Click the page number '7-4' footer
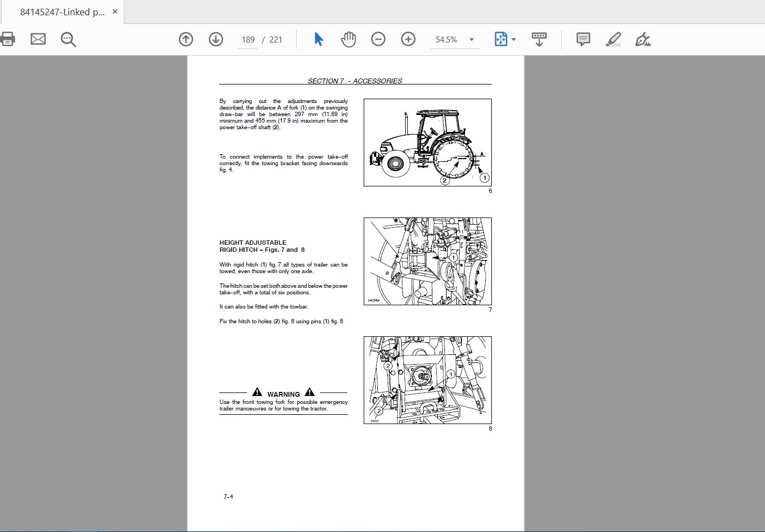765x532 pixels. [x=228, y=497]
